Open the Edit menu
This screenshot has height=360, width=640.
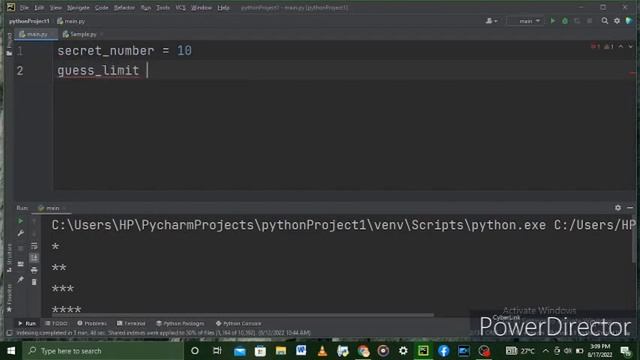(39, 8)
